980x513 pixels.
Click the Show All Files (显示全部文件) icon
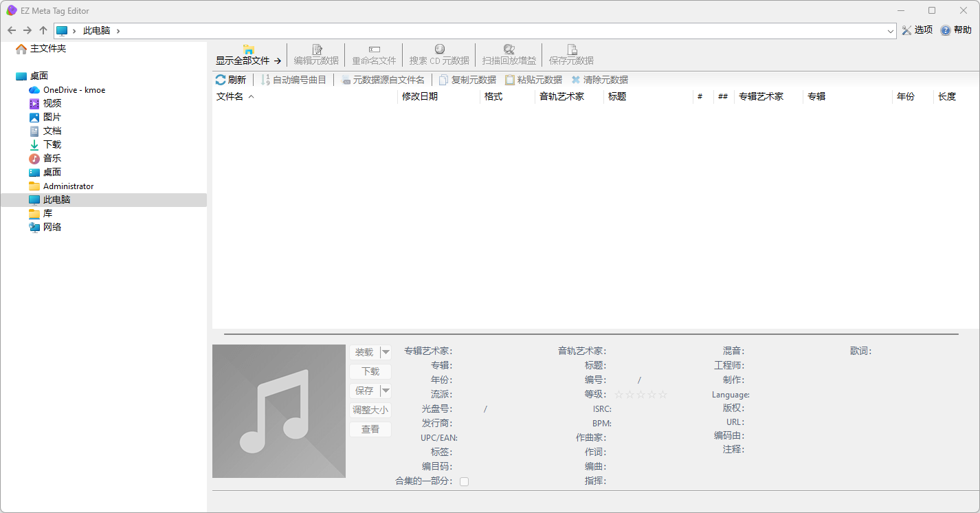[249, 50]
